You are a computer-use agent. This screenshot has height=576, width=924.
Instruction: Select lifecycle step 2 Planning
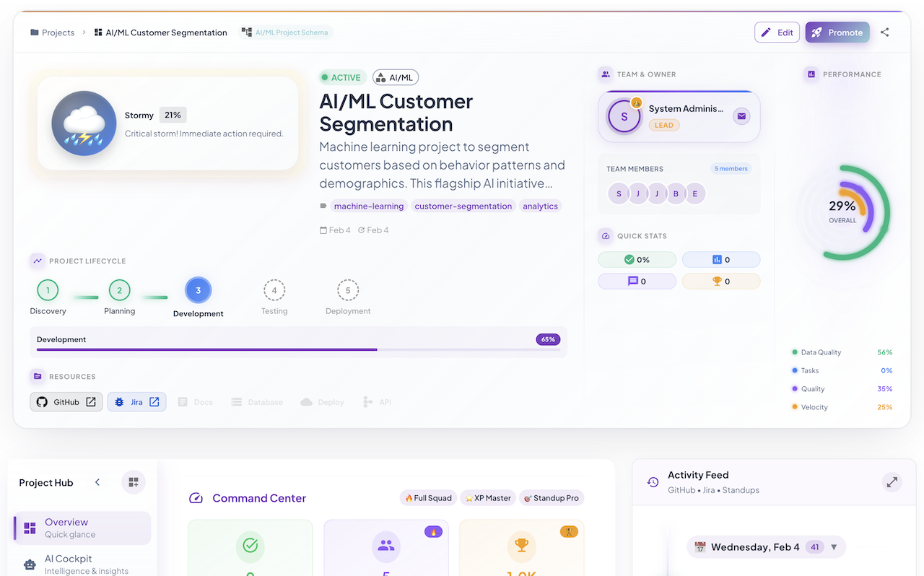pos(119,291)
